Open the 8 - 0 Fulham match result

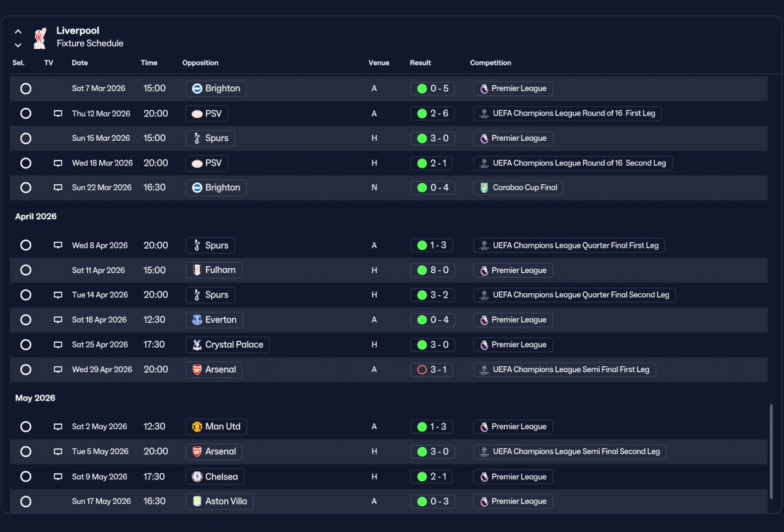[432, 270]
